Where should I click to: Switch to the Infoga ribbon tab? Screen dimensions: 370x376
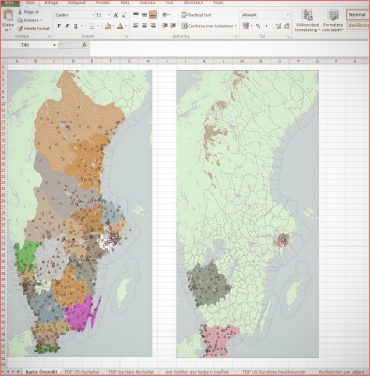[x=51, y=3]
